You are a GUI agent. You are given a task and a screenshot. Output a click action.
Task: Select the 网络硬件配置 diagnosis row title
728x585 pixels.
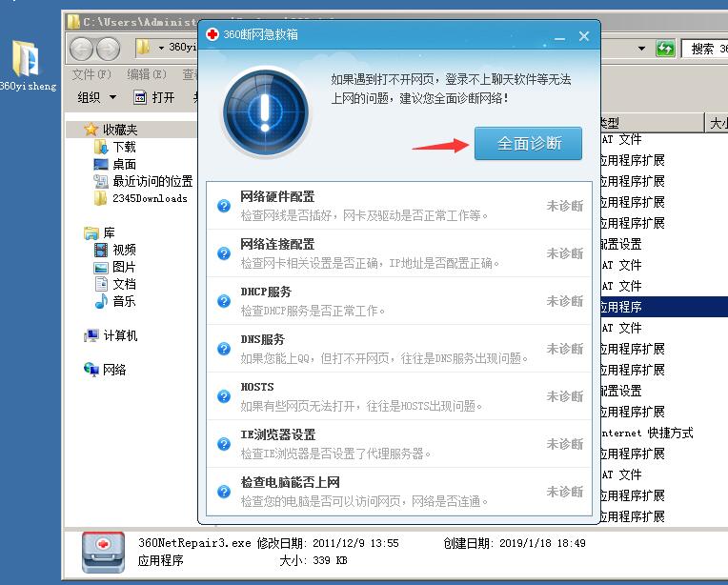(x=277, y=196)
